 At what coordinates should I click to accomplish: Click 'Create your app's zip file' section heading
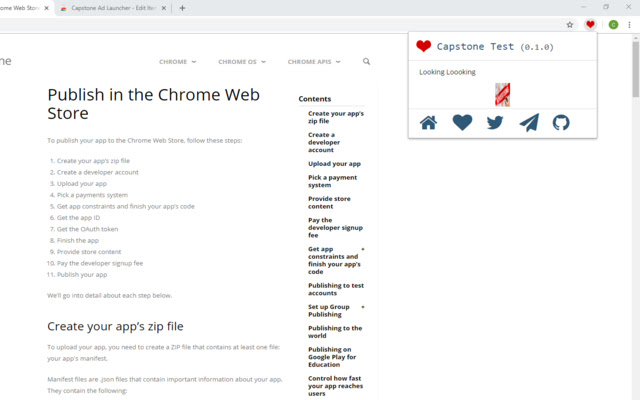(x=115, y=326)
